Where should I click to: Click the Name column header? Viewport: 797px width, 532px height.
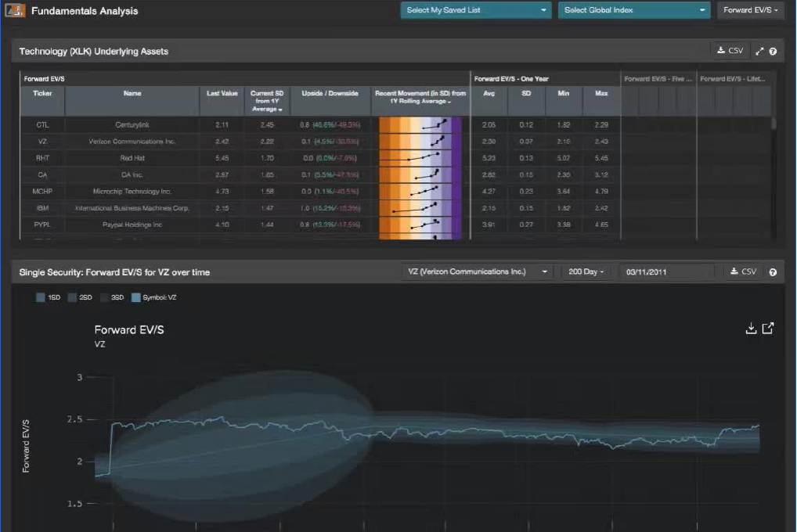pos(132,101)
